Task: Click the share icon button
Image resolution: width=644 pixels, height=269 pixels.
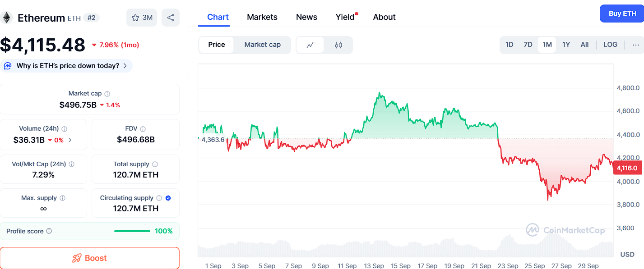Action: coord(171,18)
